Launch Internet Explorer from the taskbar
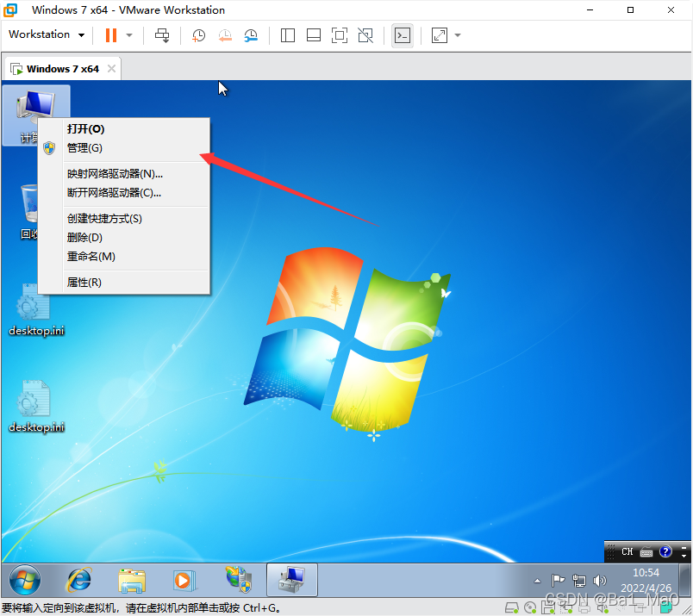The width and height of the screenshot is (693, 616). 78,580
